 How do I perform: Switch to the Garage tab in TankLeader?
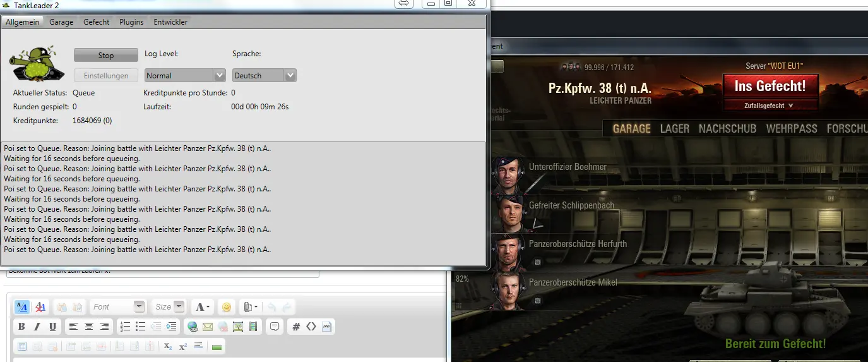click(61, 22)
